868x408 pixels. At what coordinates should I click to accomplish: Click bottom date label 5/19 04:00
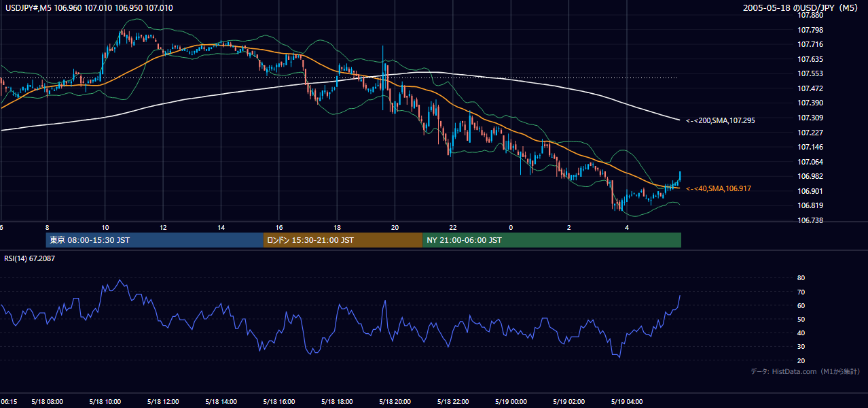[627, 401]
